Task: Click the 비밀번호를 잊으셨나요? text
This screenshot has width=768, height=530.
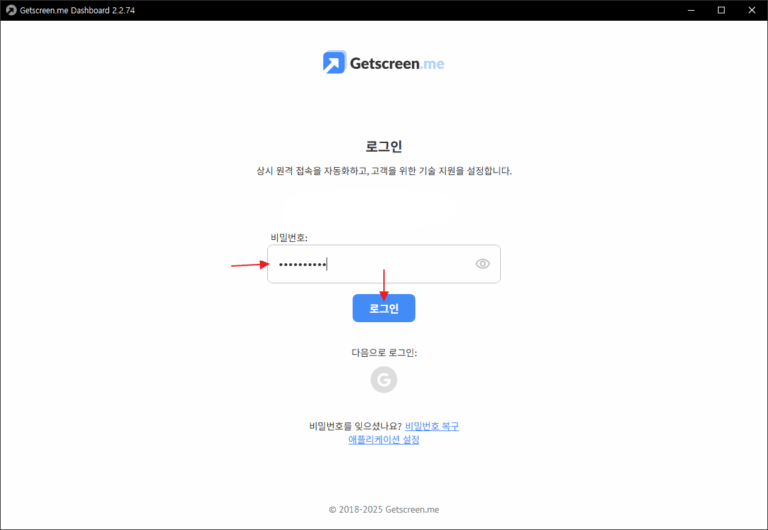Action: pyautogui.click(x=355, y=426)
